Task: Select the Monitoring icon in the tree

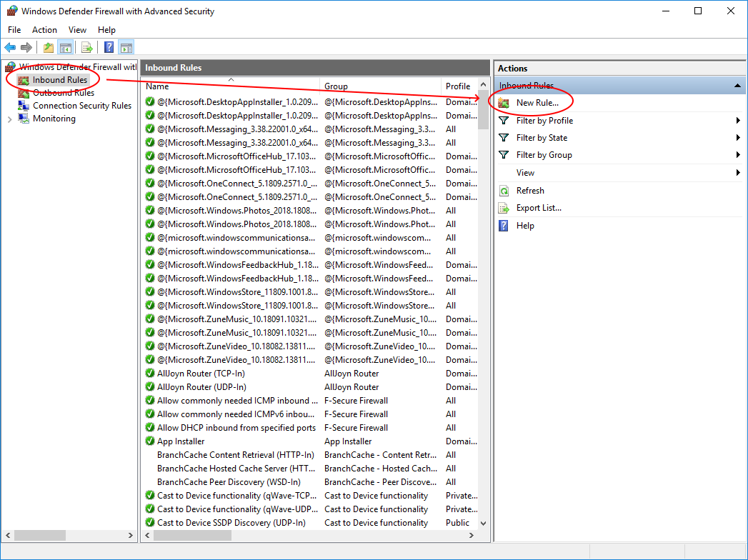Action: [24, 119]
